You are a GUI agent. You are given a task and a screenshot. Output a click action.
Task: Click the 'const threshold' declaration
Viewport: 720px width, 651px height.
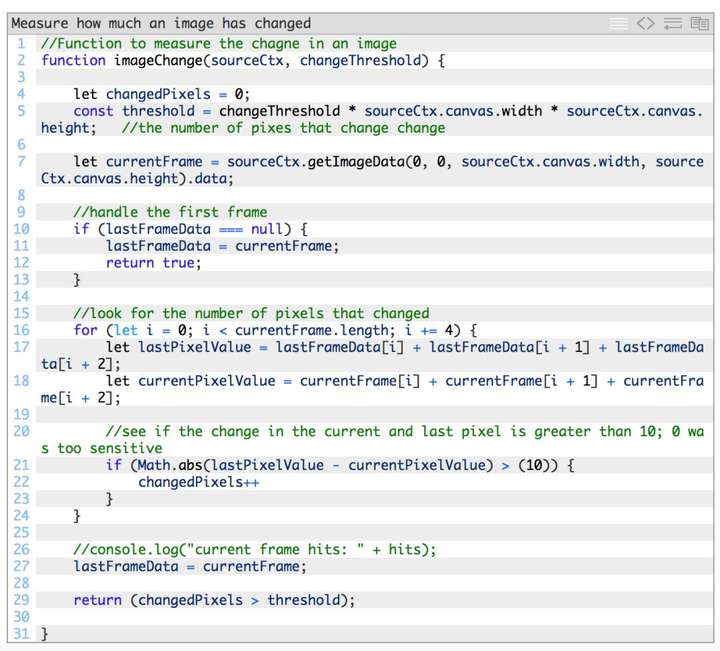click(134, 111)
